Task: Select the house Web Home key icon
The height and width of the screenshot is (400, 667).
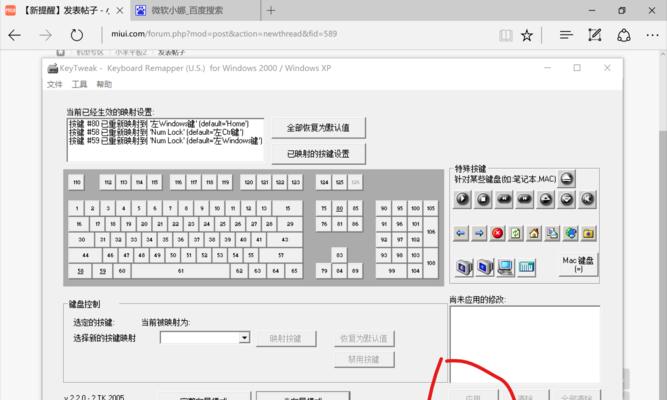Action: coord(534,233)
